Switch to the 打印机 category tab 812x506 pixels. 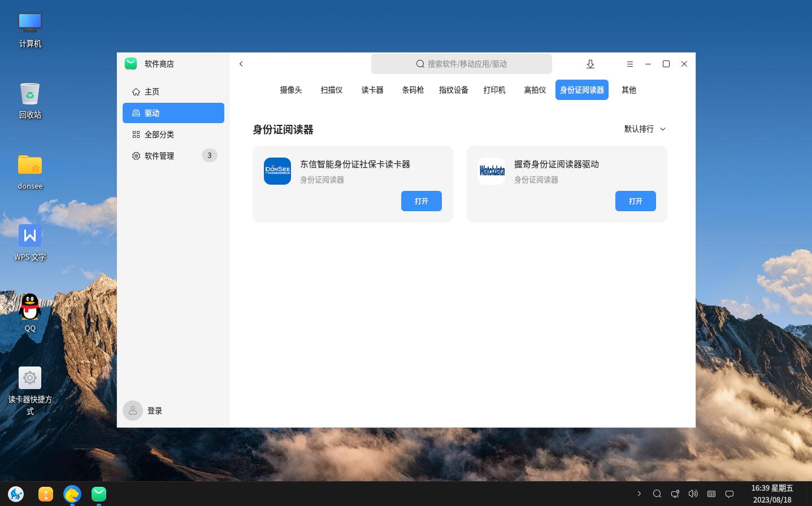point(494,90)
